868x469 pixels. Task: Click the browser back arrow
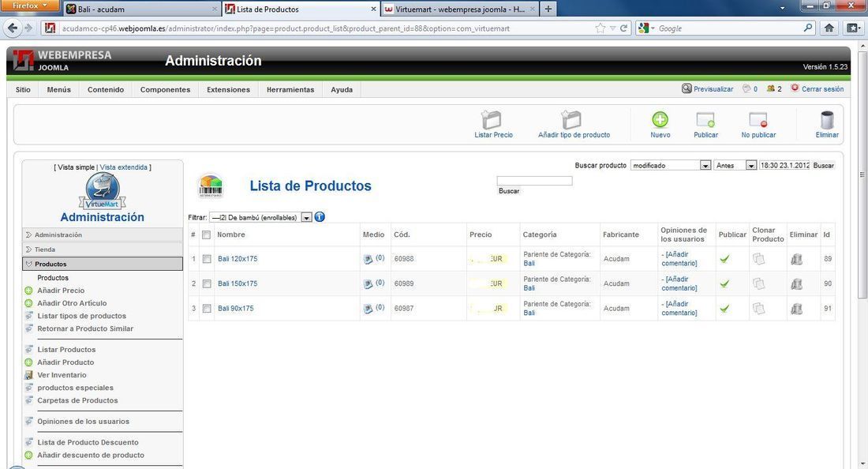[x=13, y=28]
